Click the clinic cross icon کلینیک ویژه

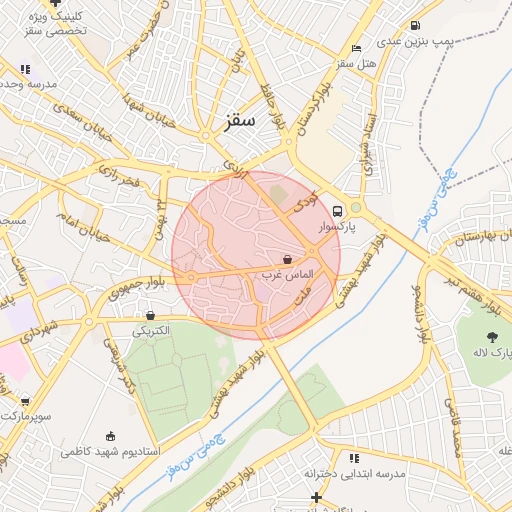click(55, 3)
